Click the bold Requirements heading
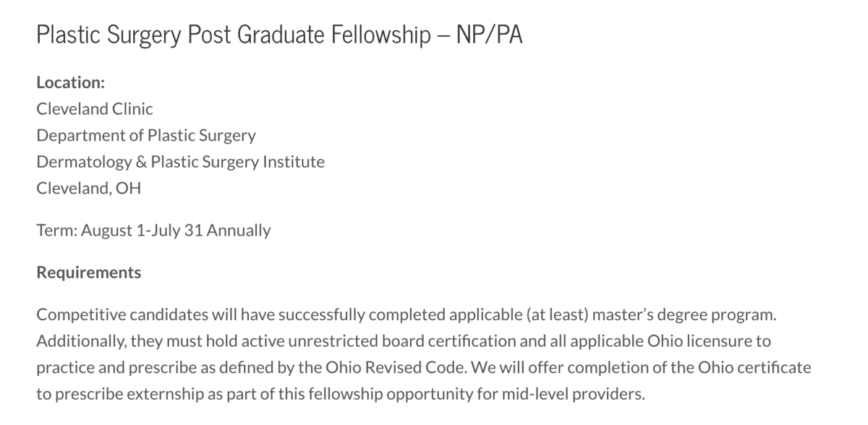This screenshot has height=425, width=868. coord(88,273)
